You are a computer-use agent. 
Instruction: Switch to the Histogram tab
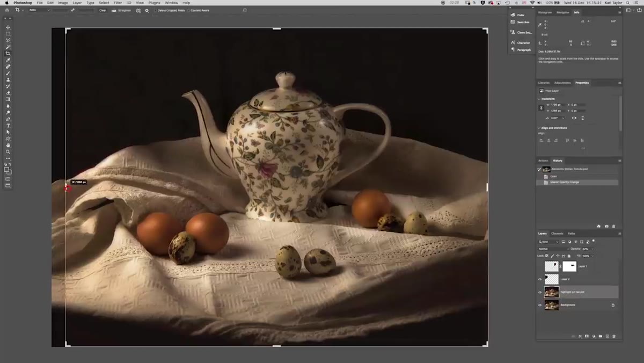545,12
